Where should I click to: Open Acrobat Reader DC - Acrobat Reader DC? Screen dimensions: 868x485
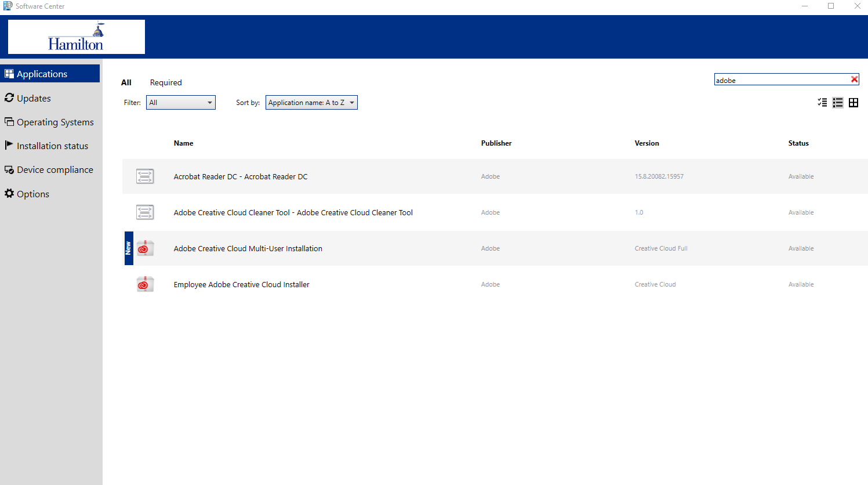pyautogui.click(x=241, y=176)
